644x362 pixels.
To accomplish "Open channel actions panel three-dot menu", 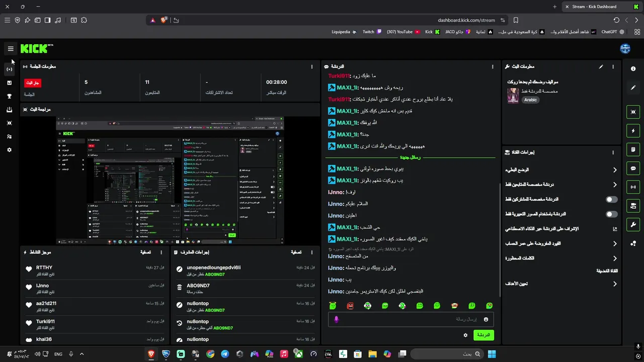I will click(613, 152).
